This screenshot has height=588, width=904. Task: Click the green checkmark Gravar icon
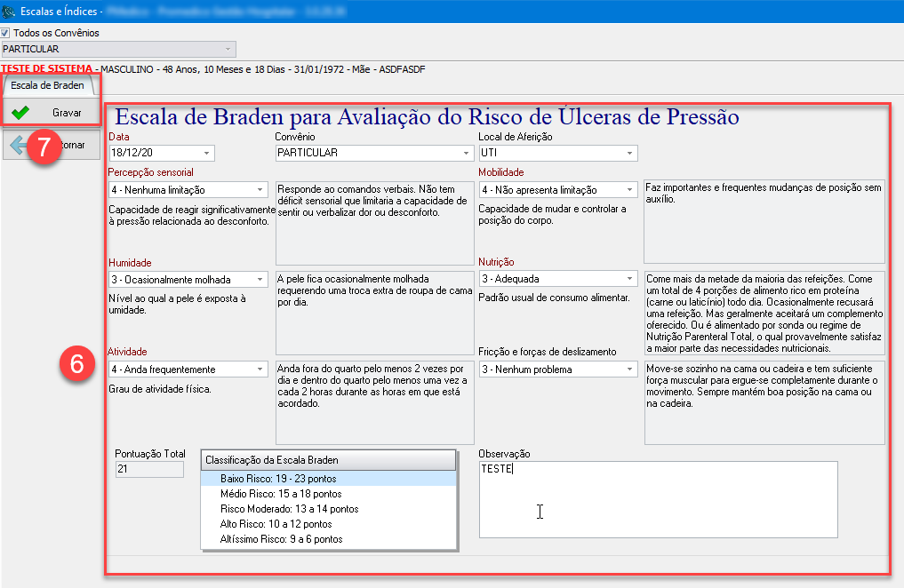point(20,113)
